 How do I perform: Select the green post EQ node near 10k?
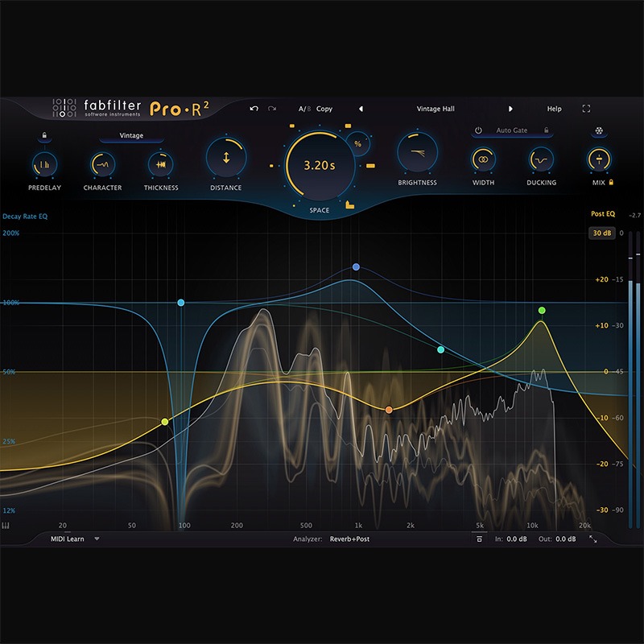[x=542, y=310]
